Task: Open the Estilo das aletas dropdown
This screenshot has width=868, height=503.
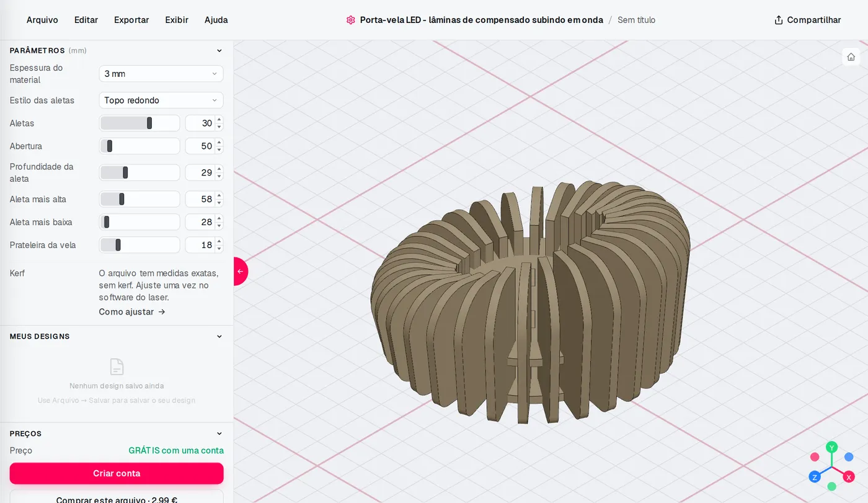Action: point(161,100)
